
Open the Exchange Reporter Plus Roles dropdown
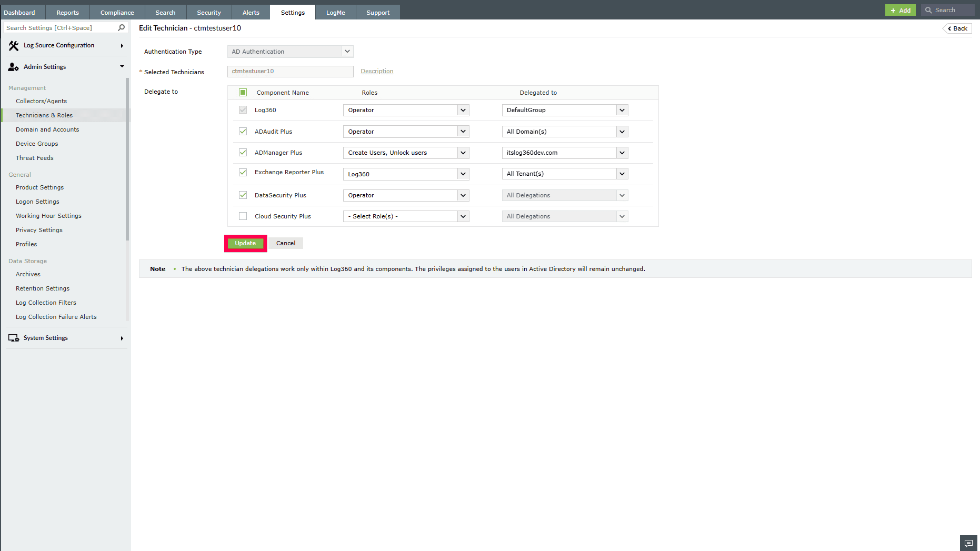click(406, 174)
